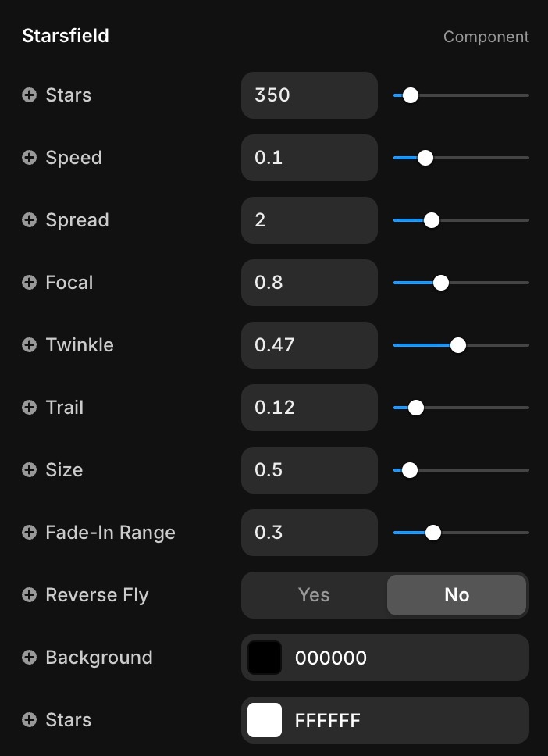The height and width of the screenshot is (756, 548).
Task: Click the Component label in the header
Action: pyautogui.click(x=486, y=37)
